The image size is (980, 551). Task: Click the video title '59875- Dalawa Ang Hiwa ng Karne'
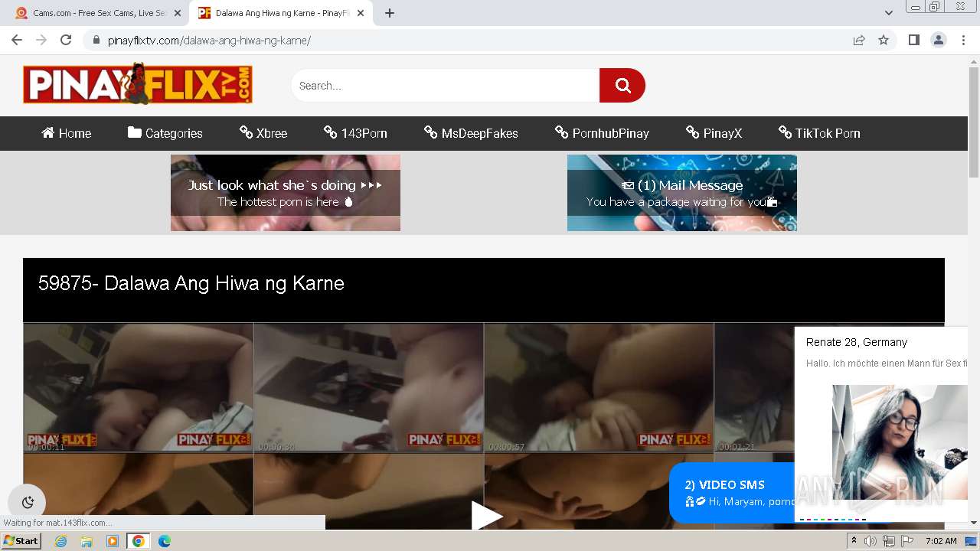click(191, 283)
